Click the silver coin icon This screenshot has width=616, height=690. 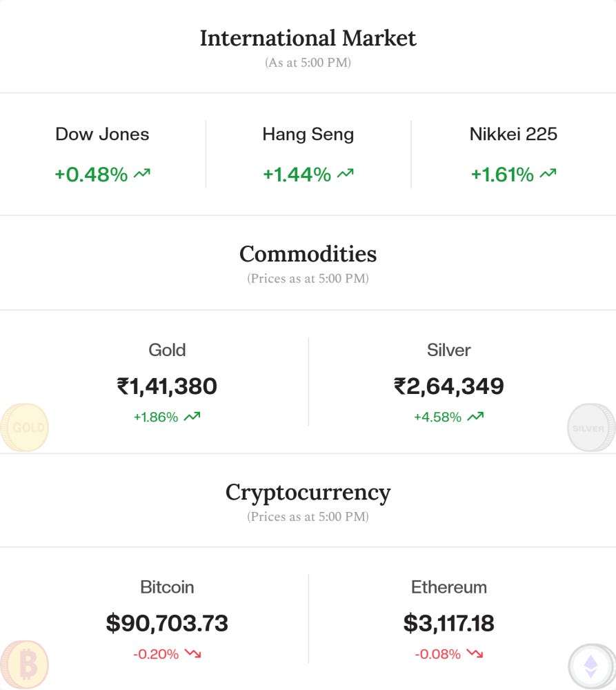pyautogui.click(x=590, y=428)
